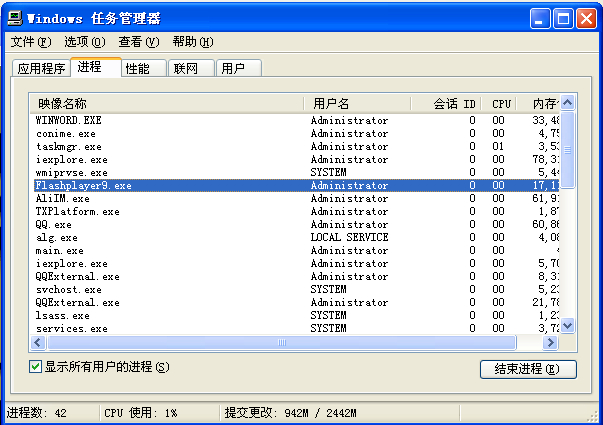Click the Task Manager title bar icon

tap(15, 18)
